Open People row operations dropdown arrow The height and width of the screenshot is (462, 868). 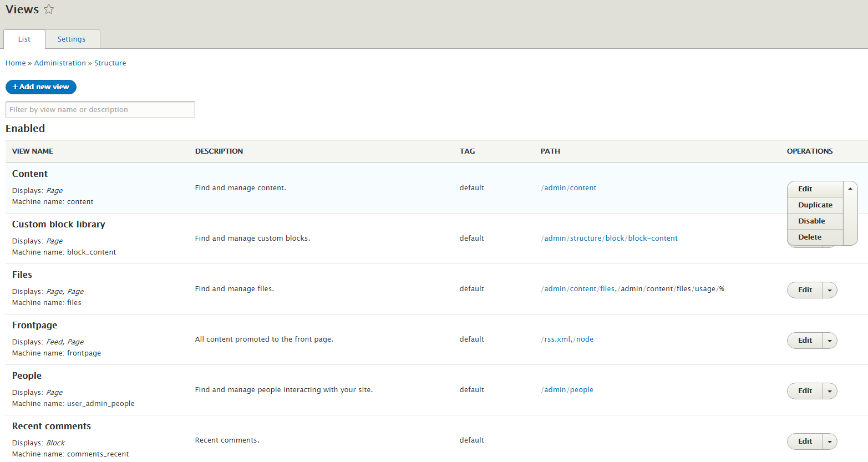[x=830, y=391]
